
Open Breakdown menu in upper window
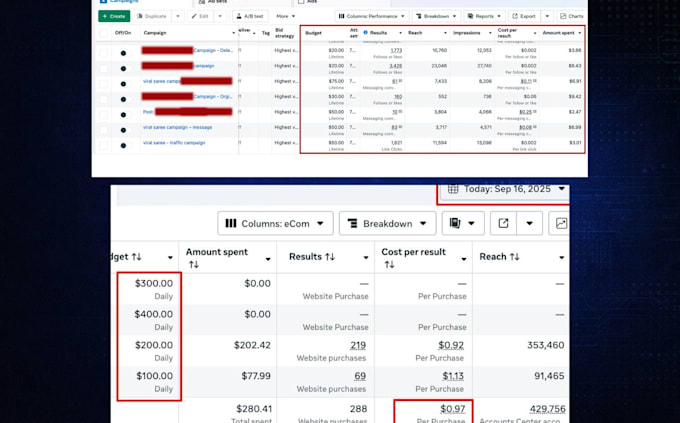tap(436, 16)
